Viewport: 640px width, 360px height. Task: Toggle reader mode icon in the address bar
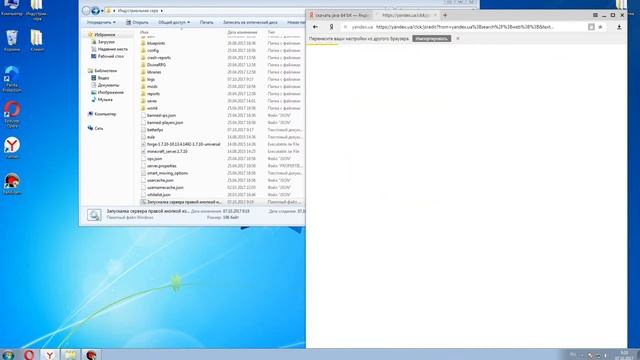click(x=591, y=27)
